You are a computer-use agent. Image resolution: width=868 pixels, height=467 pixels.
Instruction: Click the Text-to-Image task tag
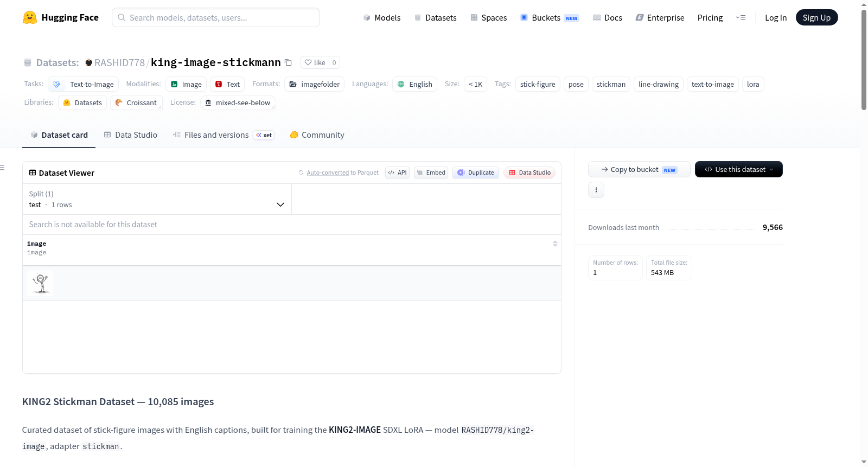(x=84, y=84)
